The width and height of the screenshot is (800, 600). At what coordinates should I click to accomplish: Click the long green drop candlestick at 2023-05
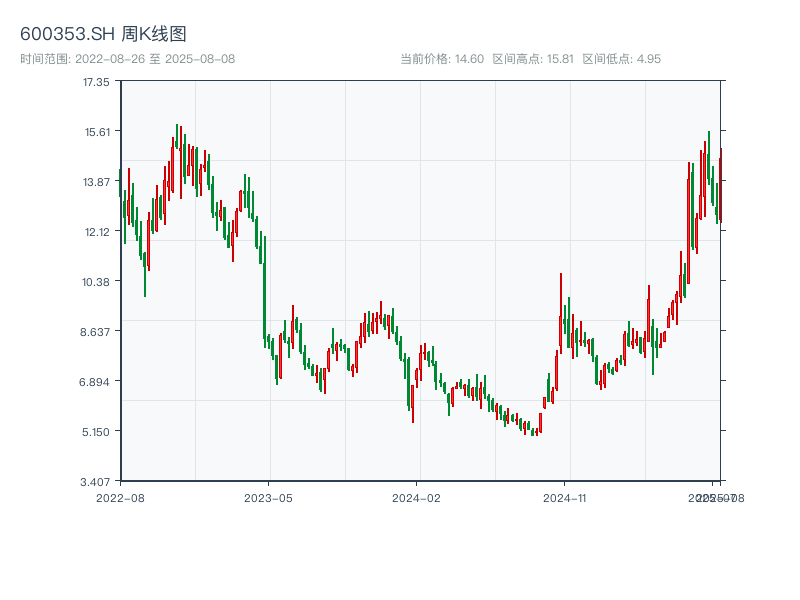264,292
